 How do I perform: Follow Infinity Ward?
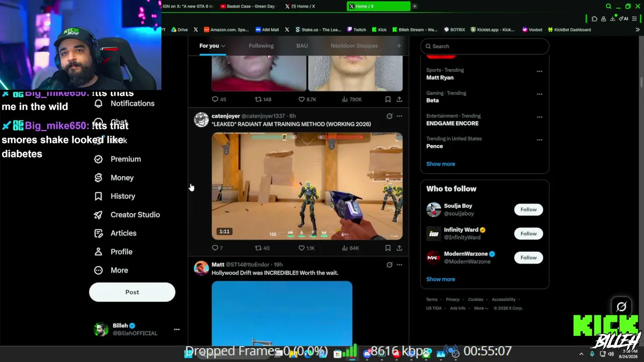pyautogui.click(x=528, y=234)
